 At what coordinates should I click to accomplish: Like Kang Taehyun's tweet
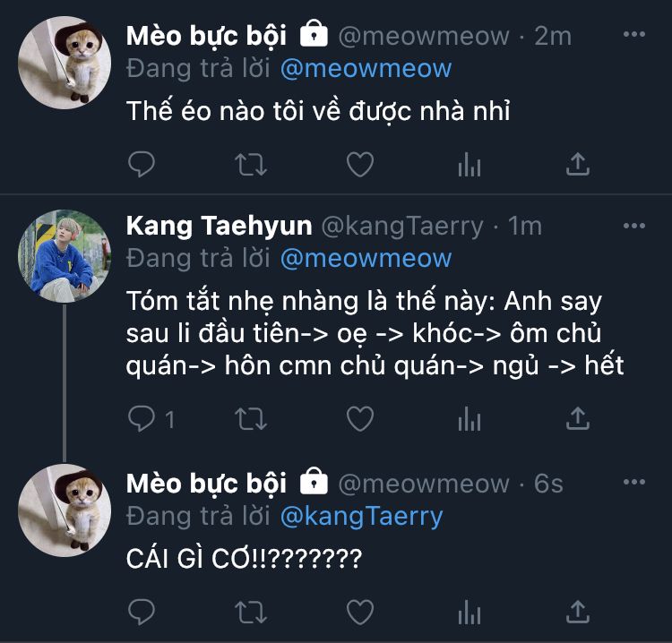point(359,418)
